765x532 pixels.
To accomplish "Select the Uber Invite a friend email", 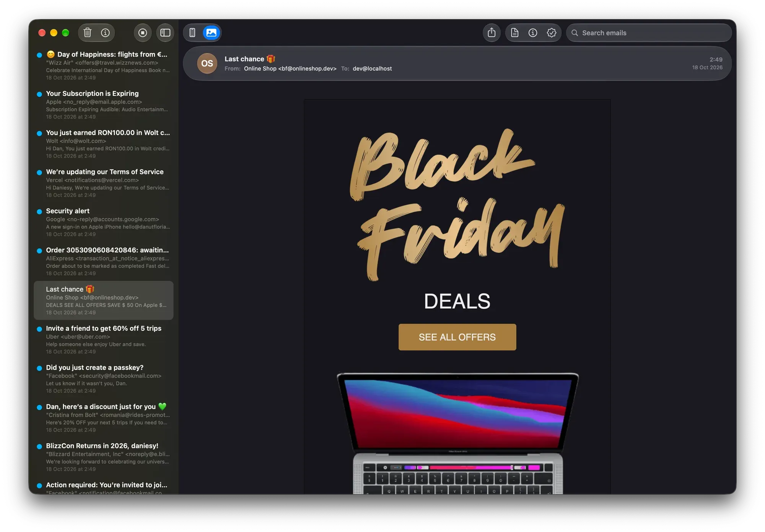I will click(x=104, y=340).
